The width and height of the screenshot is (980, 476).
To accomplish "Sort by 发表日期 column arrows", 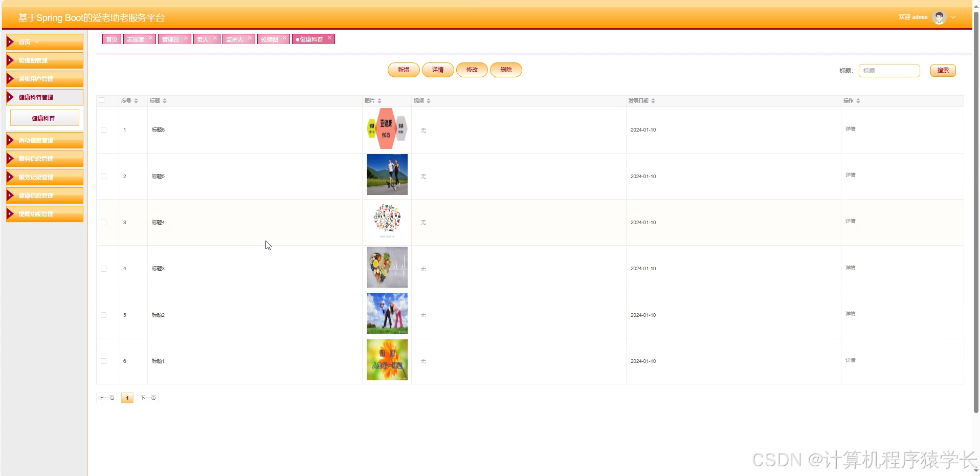I will [653, 101].
